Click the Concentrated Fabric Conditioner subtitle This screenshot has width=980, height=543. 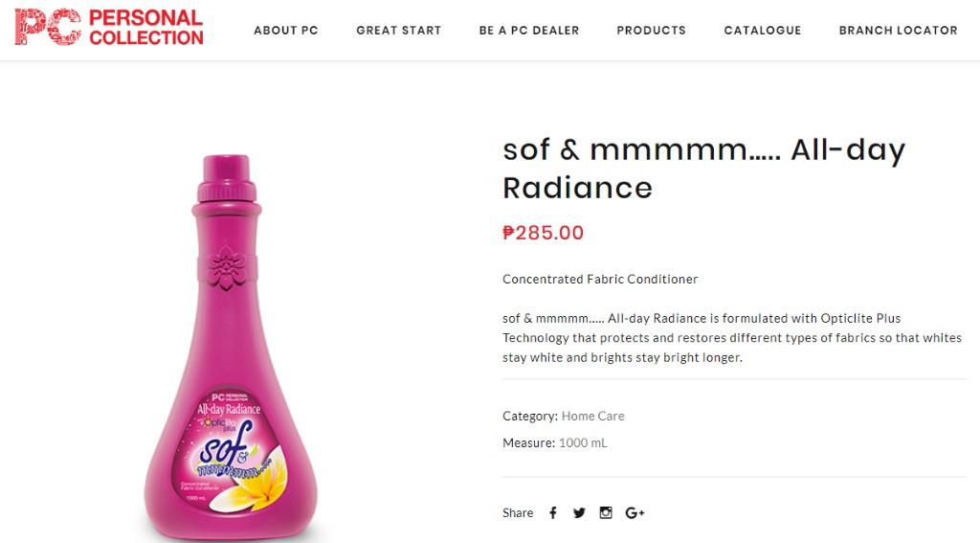[600, 280]
